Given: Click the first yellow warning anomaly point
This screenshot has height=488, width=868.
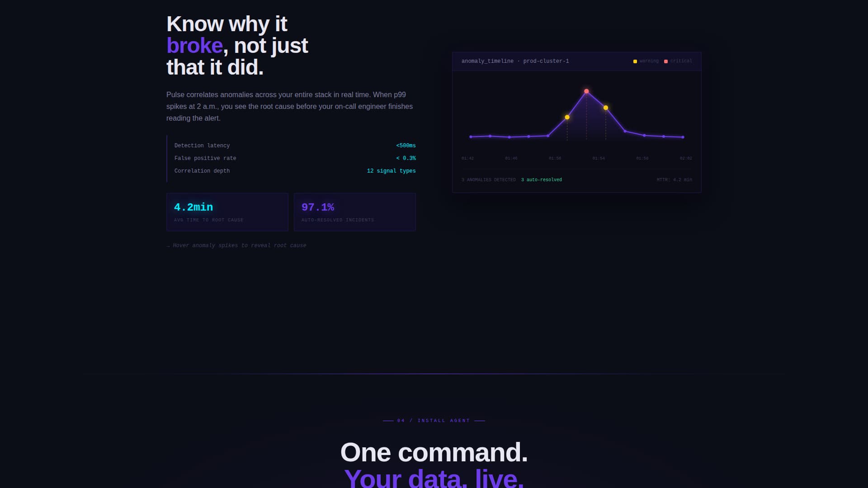Looking at the screenshot, I should tap(567, 117).
